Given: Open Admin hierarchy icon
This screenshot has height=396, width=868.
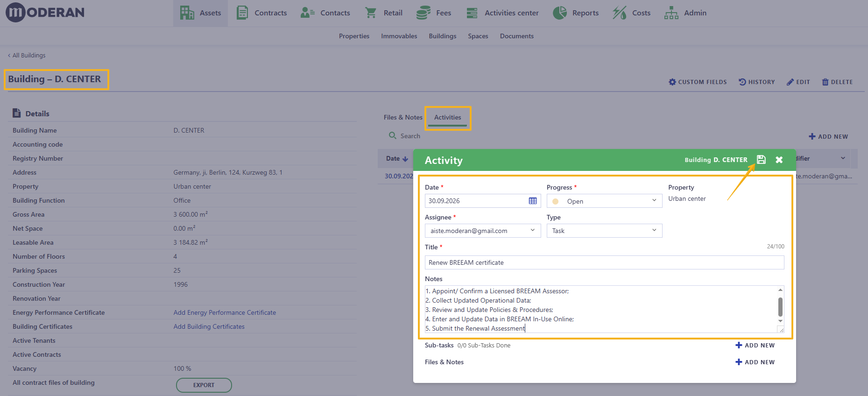Looking at the screenshot, I should coord(671,13).
